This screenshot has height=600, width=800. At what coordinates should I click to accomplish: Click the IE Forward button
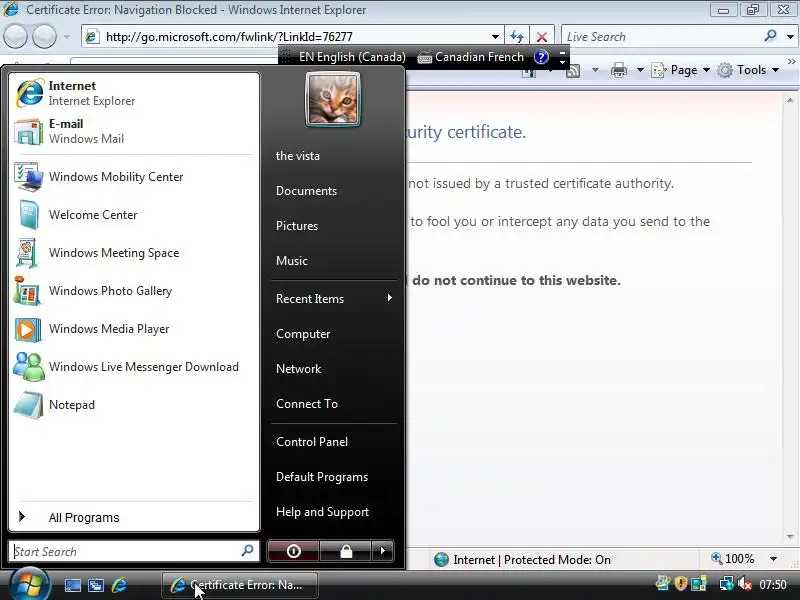click(44, 37)
